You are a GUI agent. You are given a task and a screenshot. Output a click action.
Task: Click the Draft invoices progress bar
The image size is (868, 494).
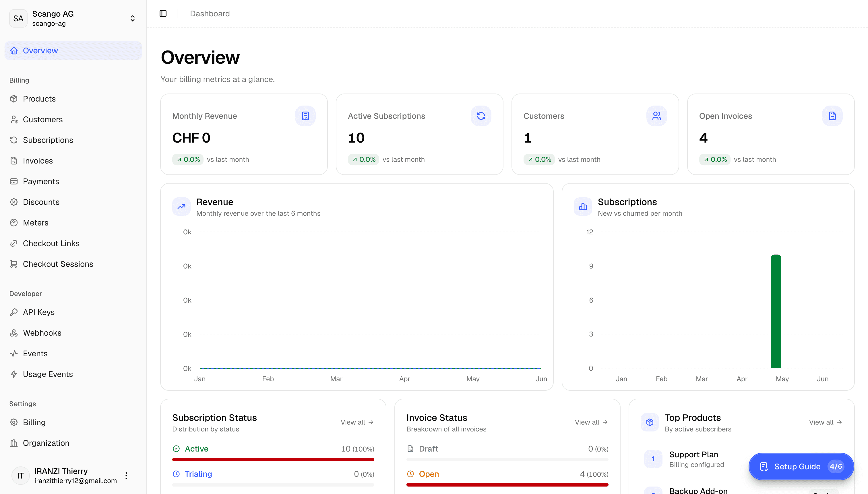tap(507, 460)
